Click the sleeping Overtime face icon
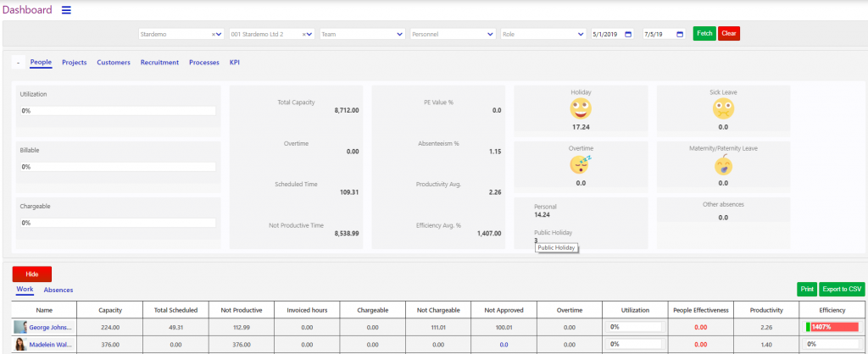The height and width of the screenshot is (354, 868). [x=581, y=165]
